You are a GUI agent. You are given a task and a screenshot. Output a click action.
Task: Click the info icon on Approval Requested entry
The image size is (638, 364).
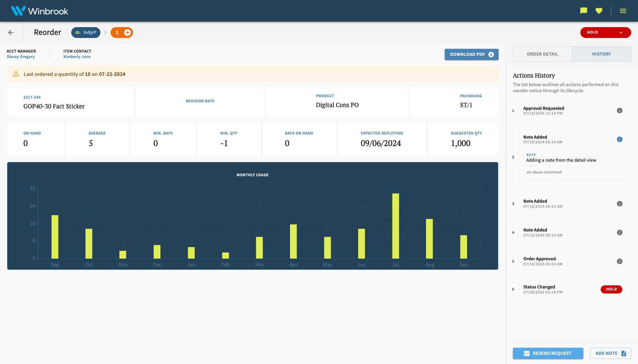[620, 110]
